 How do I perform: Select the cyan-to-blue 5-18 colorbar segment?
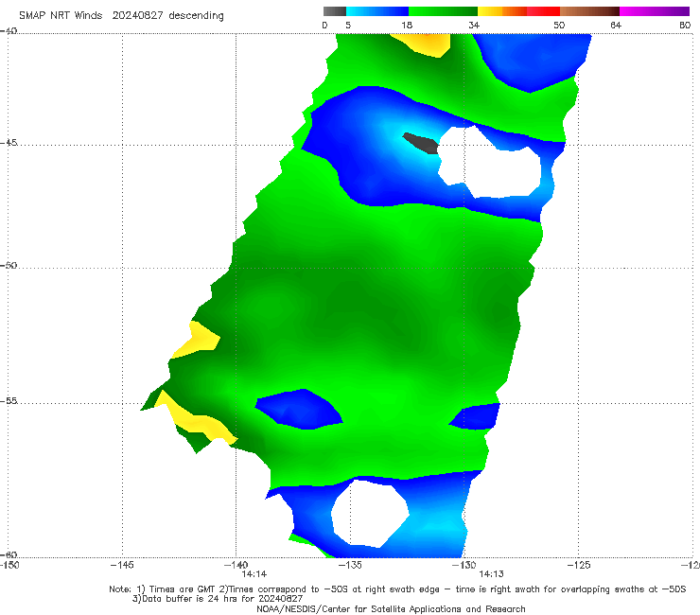377,11
